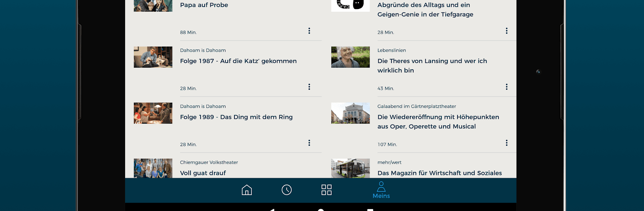The width and height of the screenshot is (644, 211).
Task: Open Folge 1987 - Auf die Katz' gekommen
Action: (238, 61)
